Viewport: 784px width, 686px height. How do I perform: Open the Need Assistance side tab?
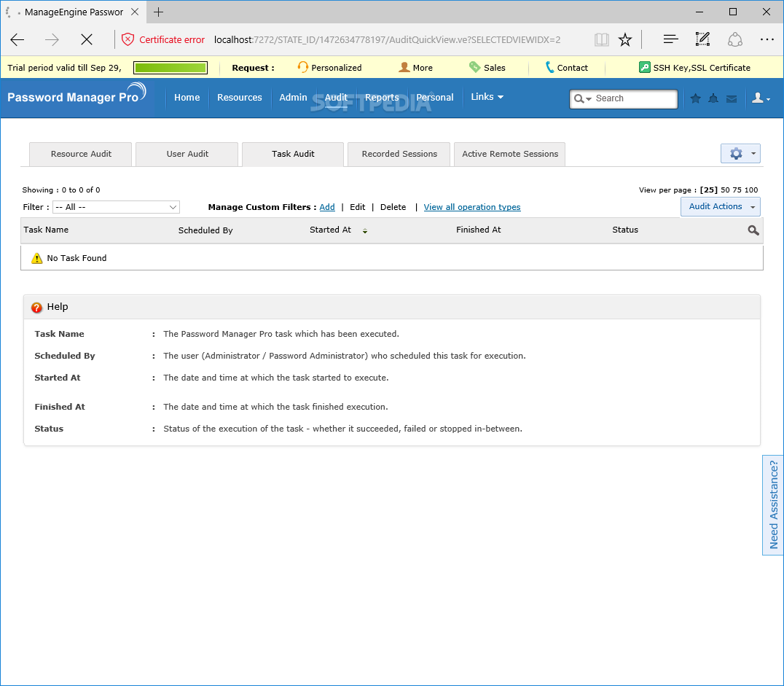[773, 505]
